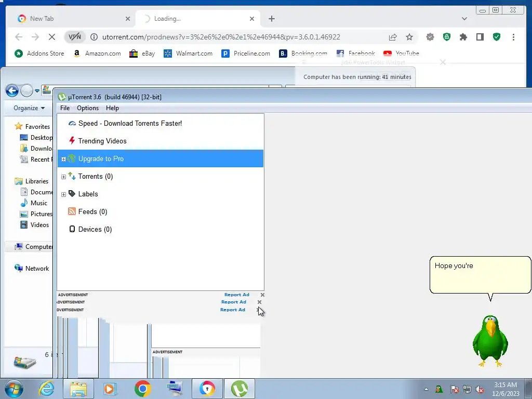Select Upgrade to Pro in sidebar
This screenshot has width=532, height=399.
tap(160, 158)
